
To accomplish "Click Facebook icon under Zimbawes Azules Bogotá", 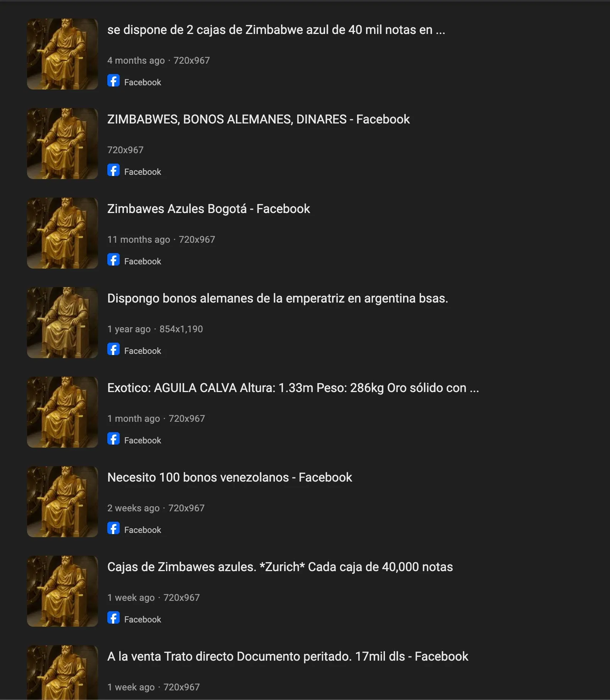I will pos(114,260).
